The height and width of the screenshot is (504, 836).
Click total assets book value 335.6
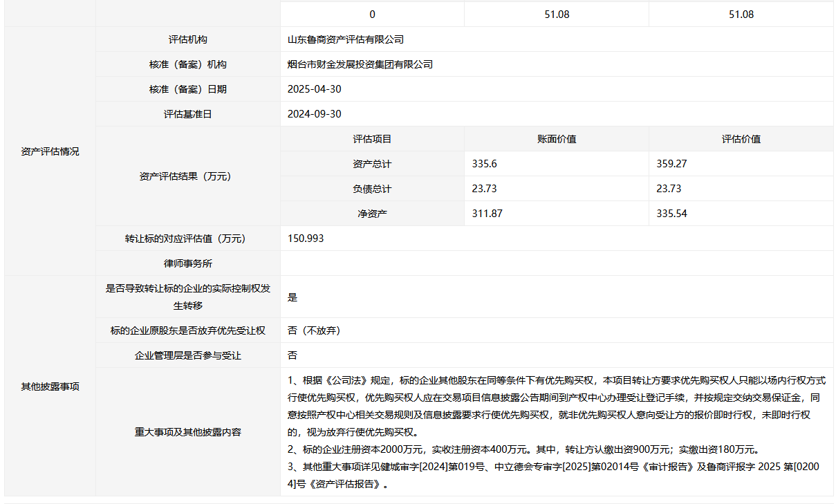tap(484, 164)
